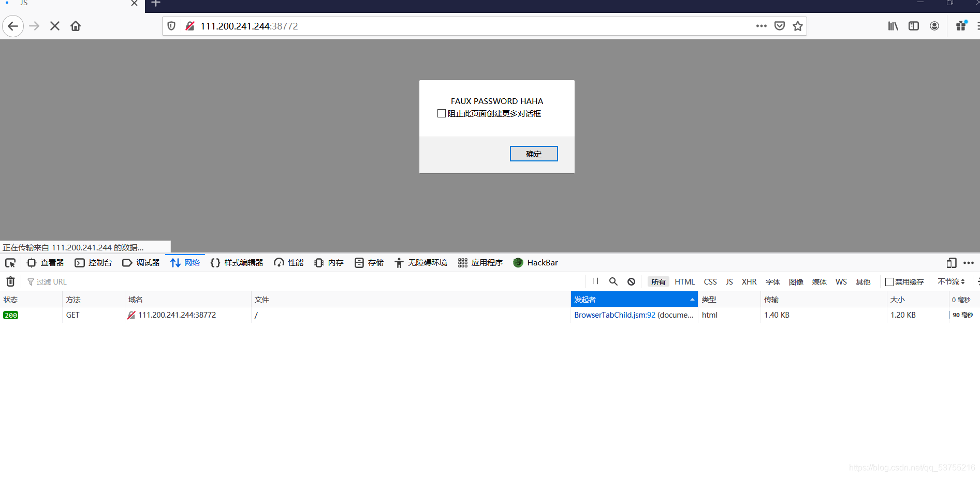Check 阻止此页面创建更多对话框 checkbox

coord(442,113)
